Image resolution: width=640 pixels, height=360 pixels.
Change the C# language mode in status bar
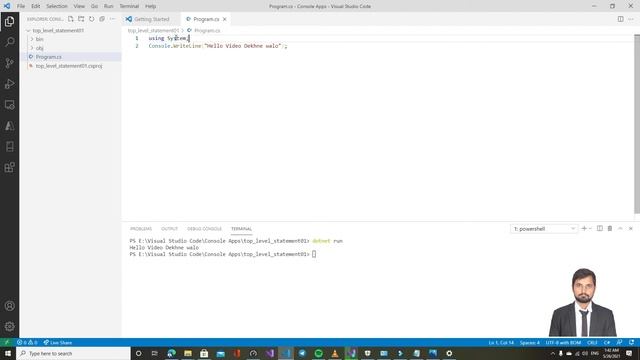(607, 342)
